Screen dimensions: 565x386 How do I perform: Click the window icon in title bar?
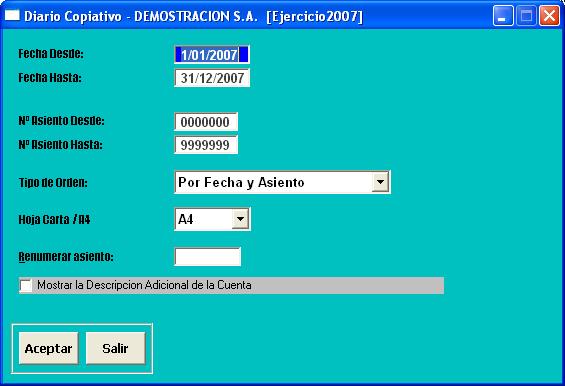[12, 16]
